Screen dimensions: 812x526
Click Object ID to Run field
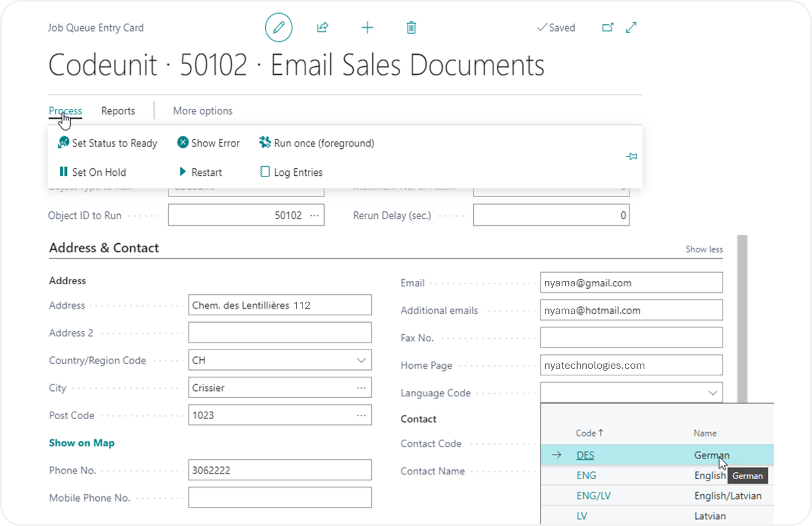click(x=246, y=215)
